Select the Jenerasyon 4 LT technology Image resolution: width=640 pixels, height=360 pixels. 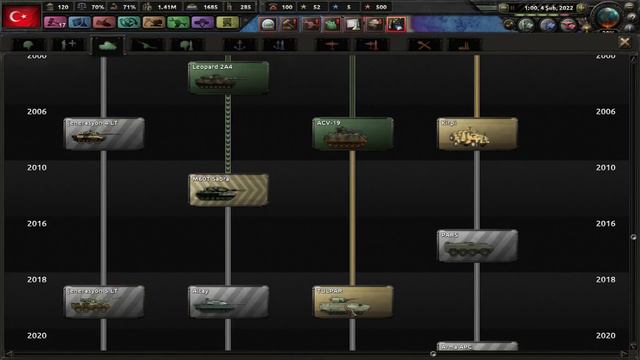pos(104,134)
